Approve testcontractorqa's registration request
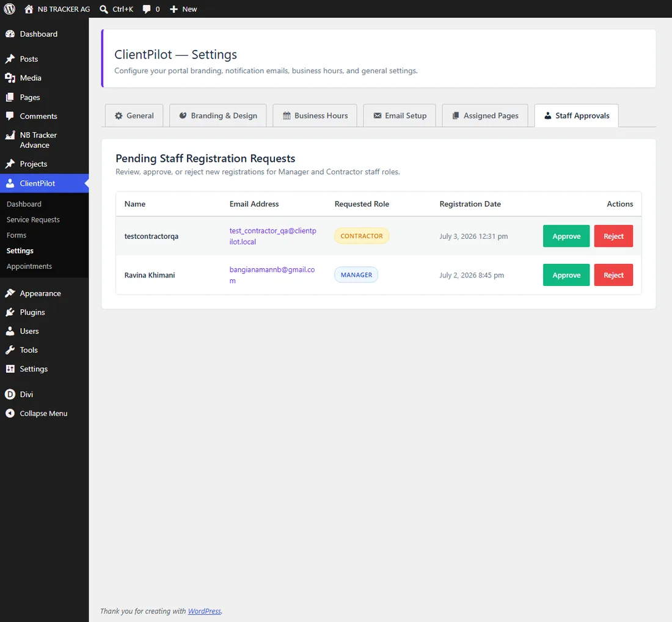672x622 pixels. tap(566, 236)
